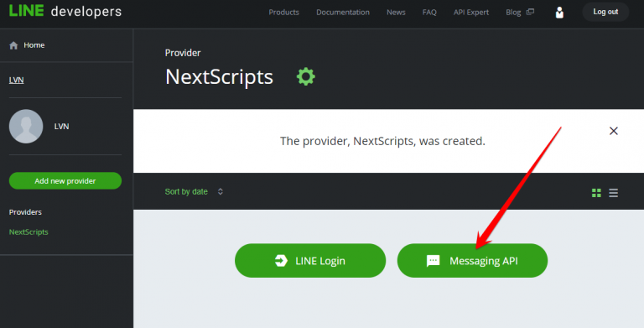This screenshot has height=328, width=644.
Task: Dismiss the provider created notification
Action: [614, 131]
